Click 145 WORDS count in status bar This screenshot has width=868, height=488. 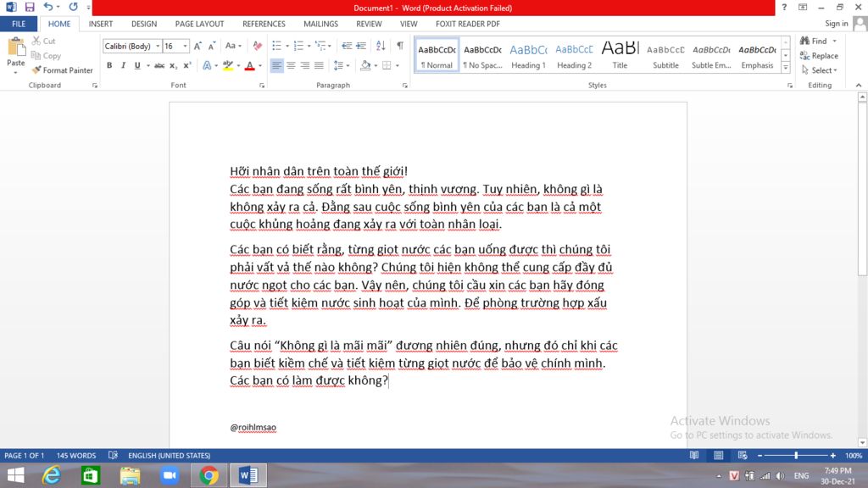(x=75, y=455)
